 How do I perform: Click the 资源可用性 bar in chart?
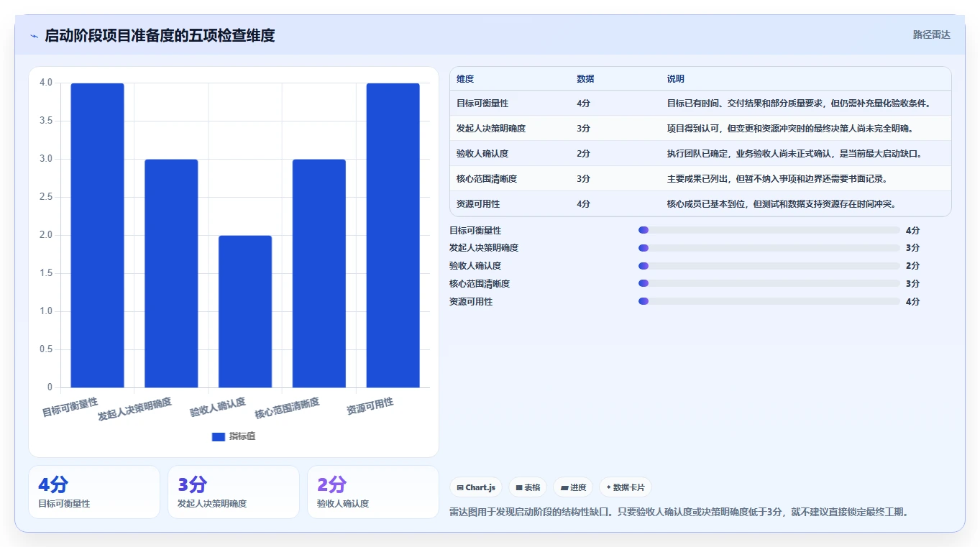pos(393,235)
